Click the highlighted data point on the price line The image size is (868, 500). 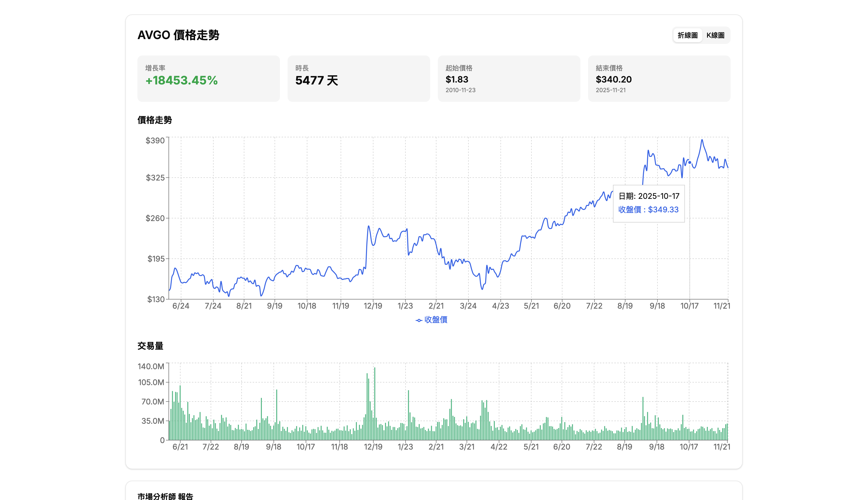point(690,162)
